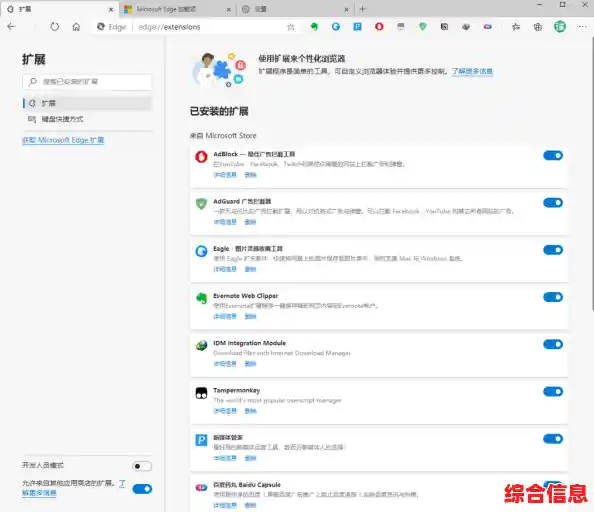
Task: Open the Evernote elephant toolbar icon
Action: coord(314,27)
